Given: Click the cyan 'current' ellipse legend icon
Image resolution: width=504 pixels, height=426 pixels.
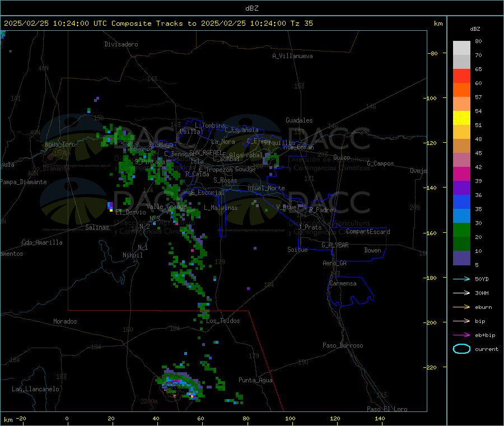Looking at the screenshot, I should (461, 349).
